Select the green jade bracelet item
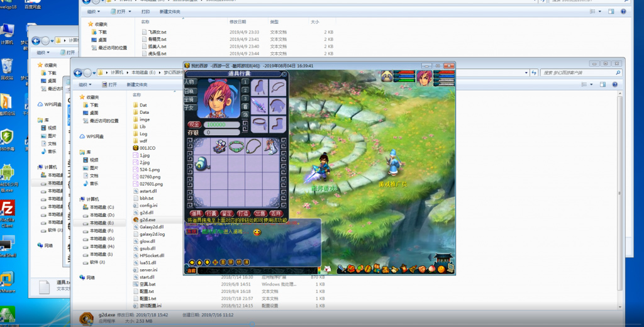This screenshot has height=327, width=644. [236, 147]
